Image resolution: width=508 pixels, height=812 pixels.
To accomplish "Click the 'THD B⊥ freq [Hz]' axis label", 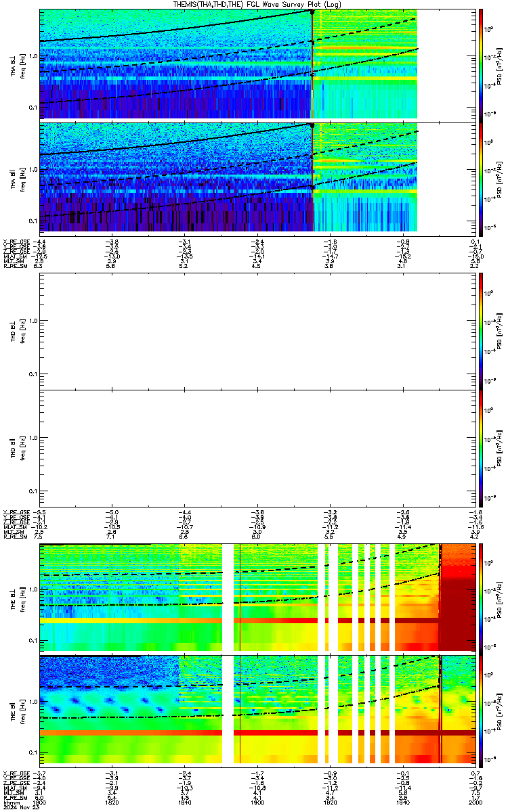I will 18,330.
